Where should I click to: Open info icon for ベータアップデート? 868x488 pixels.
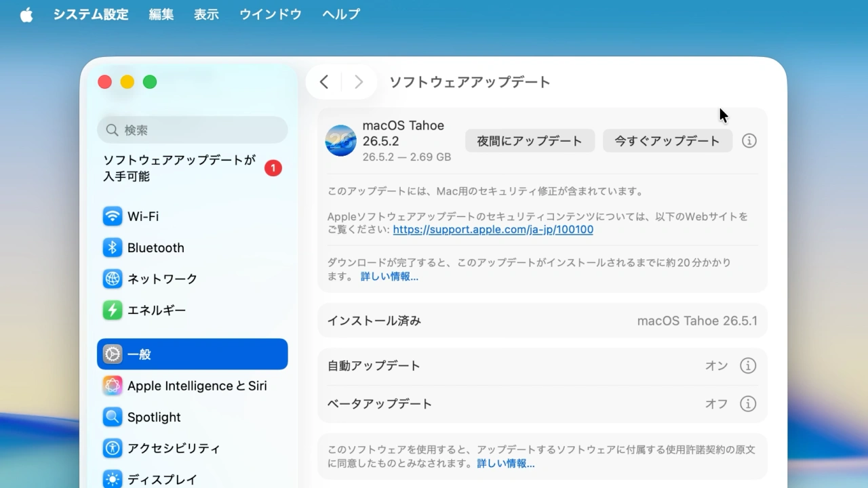[748, 403]
